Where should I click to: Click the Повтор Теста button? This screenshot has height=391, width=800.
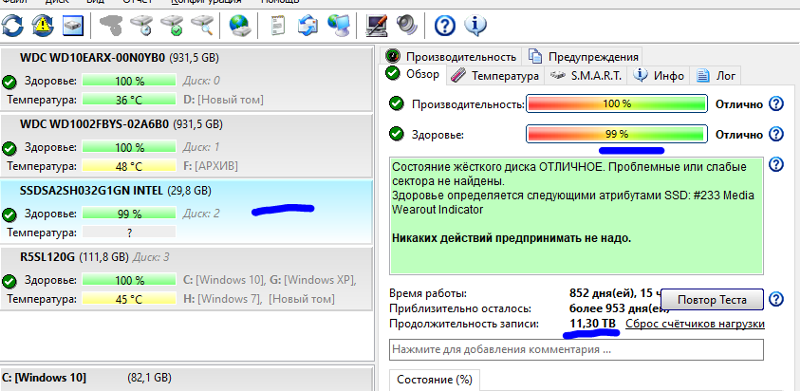(712, 299)
